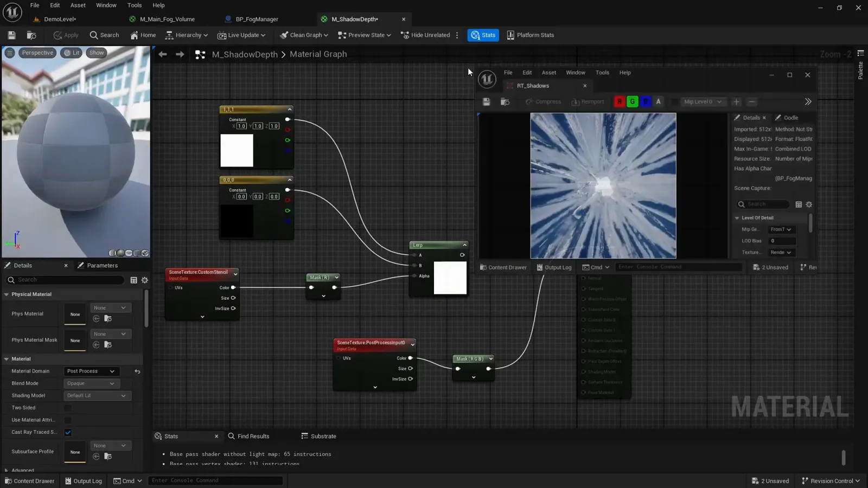Uncheck Cast Ray Traced Shadows
The height and width of the screenshot is (488, 868).
click(68, 432)
